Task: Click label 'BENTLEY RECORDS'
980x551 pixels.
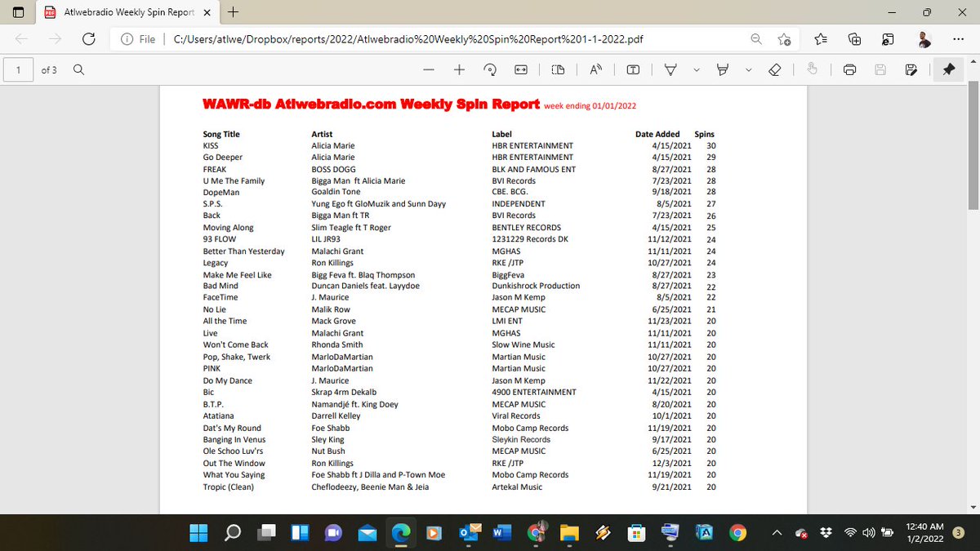Action: [x=526, y=228]
